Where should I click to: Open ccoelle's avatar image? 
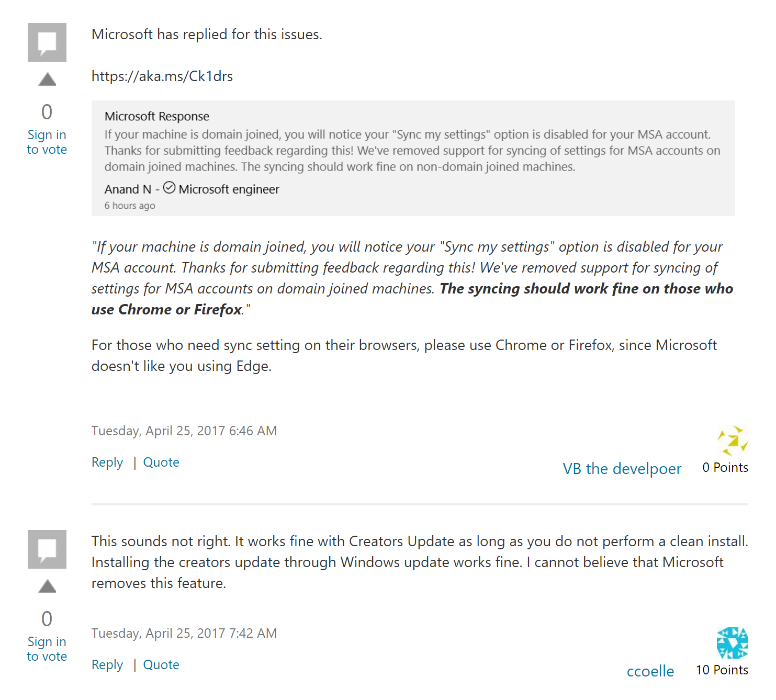[732, 643]
